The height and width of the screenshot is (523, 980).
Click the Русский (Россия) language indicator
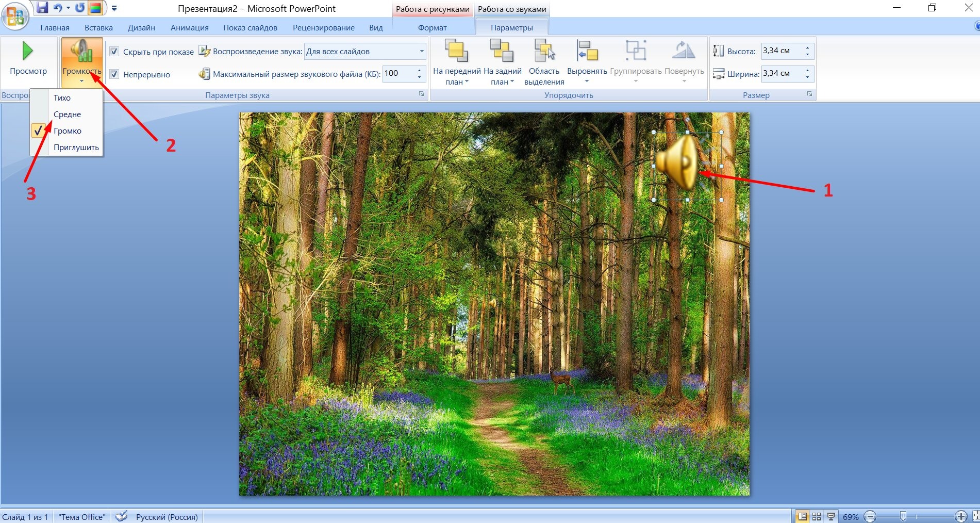167,517
